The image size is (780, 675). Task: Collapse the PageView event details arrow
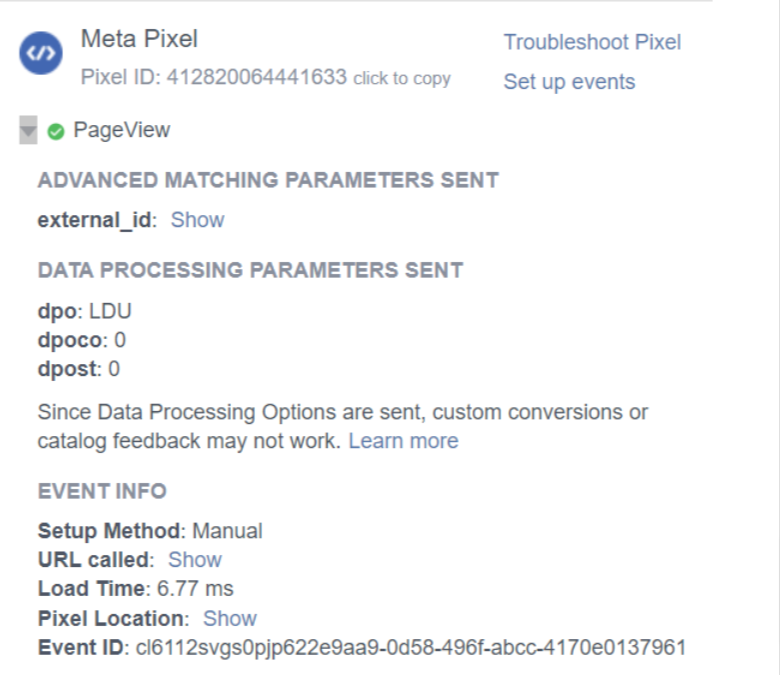coord(28,130)
